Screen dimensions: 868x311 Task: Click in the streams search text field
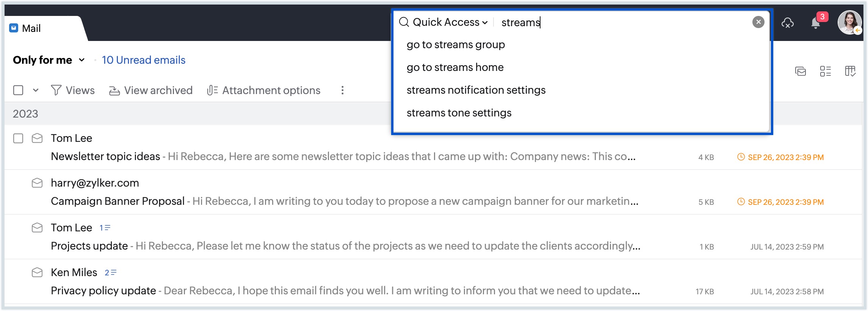click(622, 22)
